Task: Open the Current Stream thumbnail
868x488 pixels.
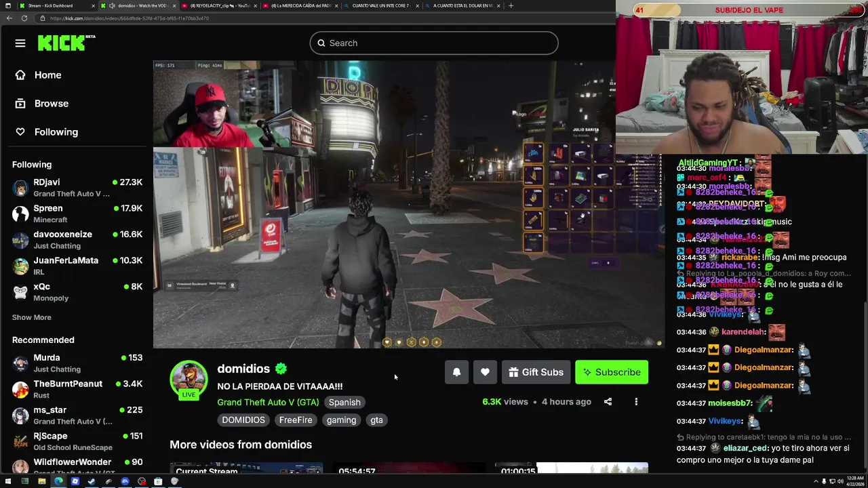Action: coord(246,469)
